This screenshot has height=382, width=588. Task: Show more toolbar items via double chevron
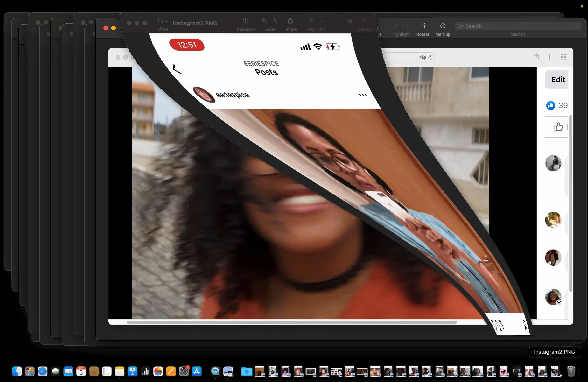point(349,21)
